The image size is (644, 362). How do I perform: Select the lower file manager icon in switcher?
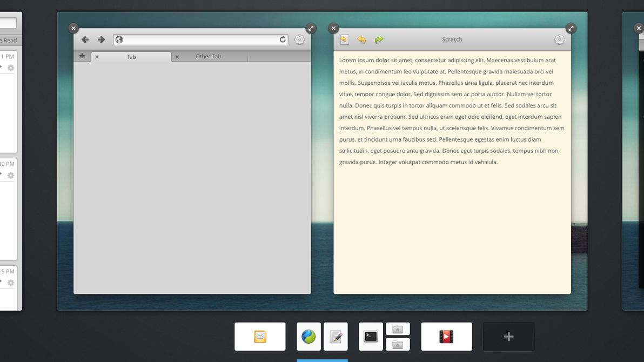[x=398, y=344]
